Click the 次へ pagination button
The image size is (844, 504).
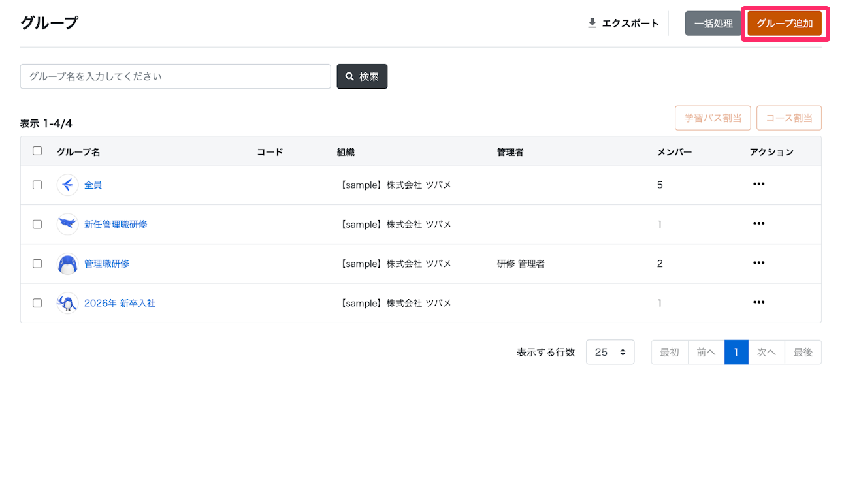click(x=766, y=352)
